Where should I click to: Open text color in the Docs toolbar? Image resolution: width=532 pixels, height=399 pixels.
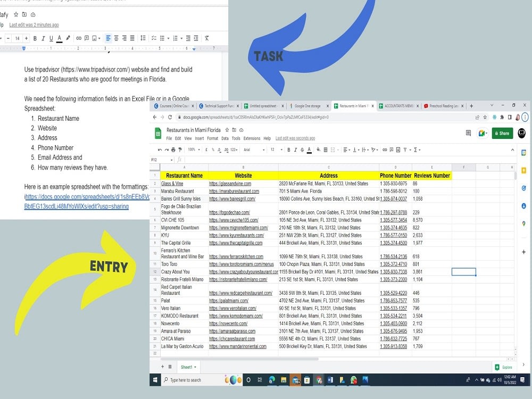[x=60, y=38]
